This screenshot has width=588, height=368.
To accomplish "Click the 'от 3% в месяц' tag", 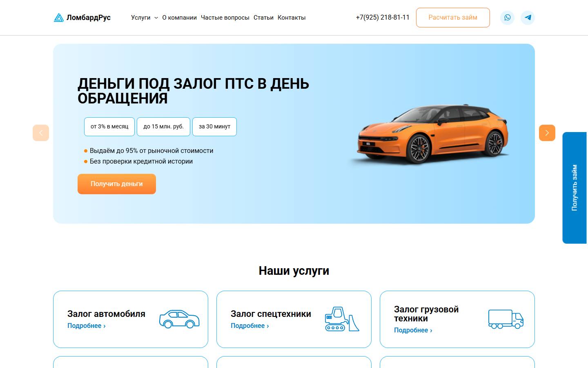I will pyautogui.click(x=109, y=127).
